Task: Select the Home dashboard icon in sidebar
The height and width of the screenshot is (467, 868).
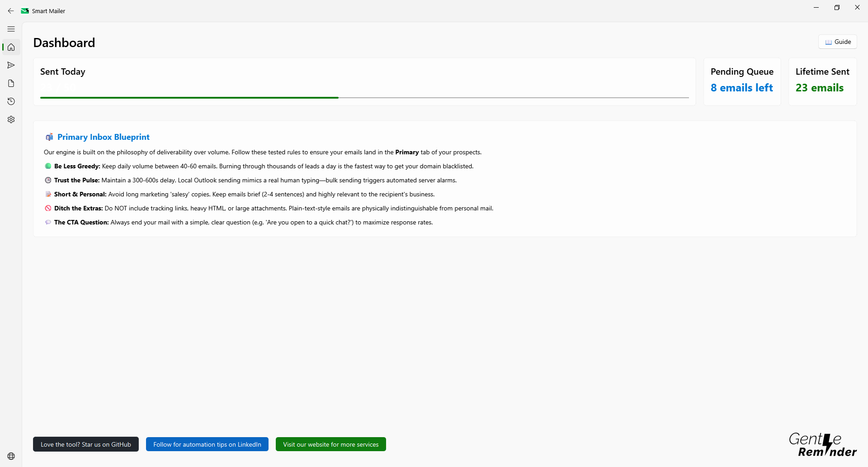Action: 11,47
